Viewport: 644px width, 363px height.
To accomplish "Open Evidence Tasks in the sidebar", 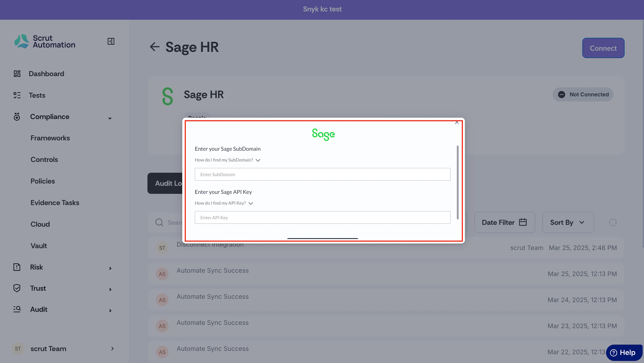I will pos(55,203).
